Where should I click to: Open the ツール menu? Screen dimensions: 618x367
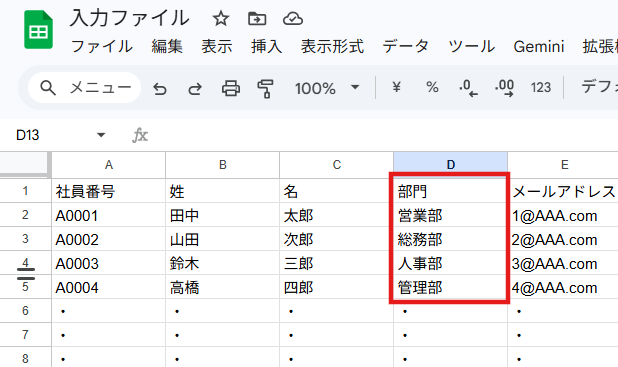tap(471, 47)
